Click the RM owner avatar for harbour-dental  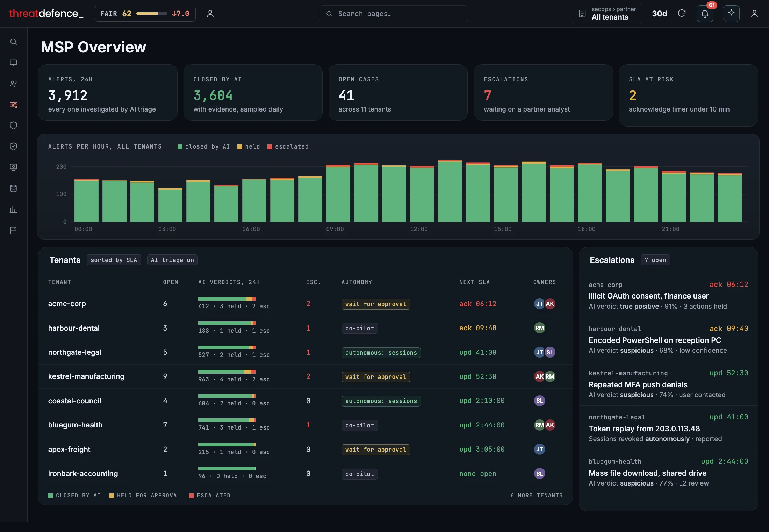point(540,328)
